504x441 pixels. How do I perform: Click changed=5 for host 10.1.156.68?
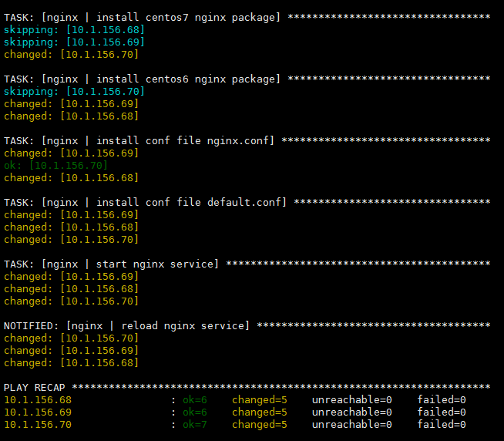[x=260, y=400]
